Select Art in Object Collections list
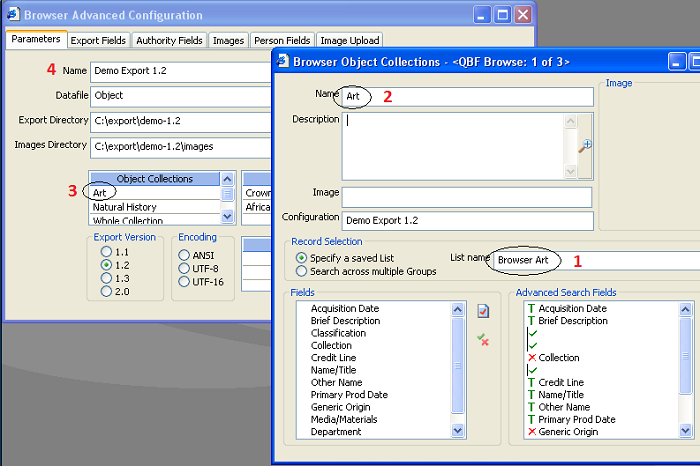The image size is (700, 466). [x=155, y=193]
